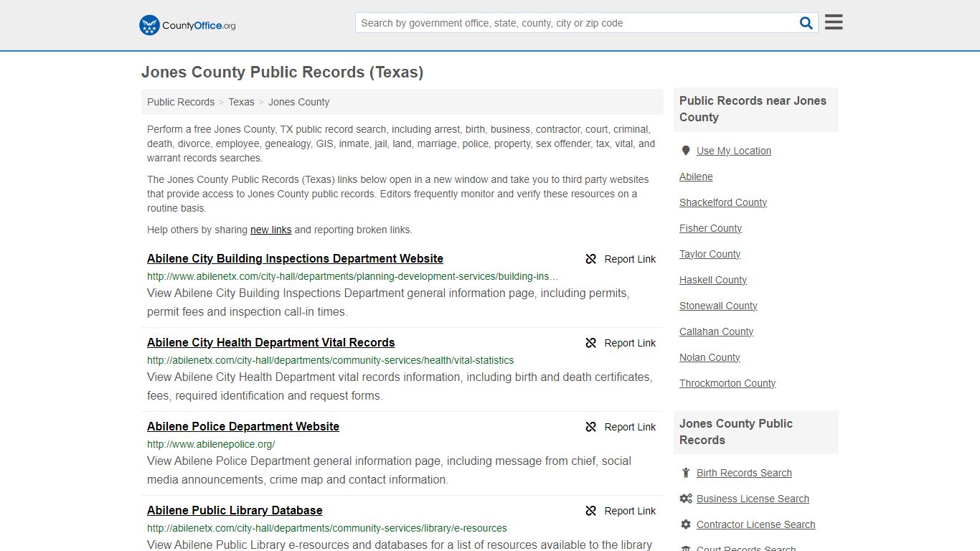Screen dimensions: 980x551
Task: Click the Contractor License gear icon
Action: (x=686, y=524)
